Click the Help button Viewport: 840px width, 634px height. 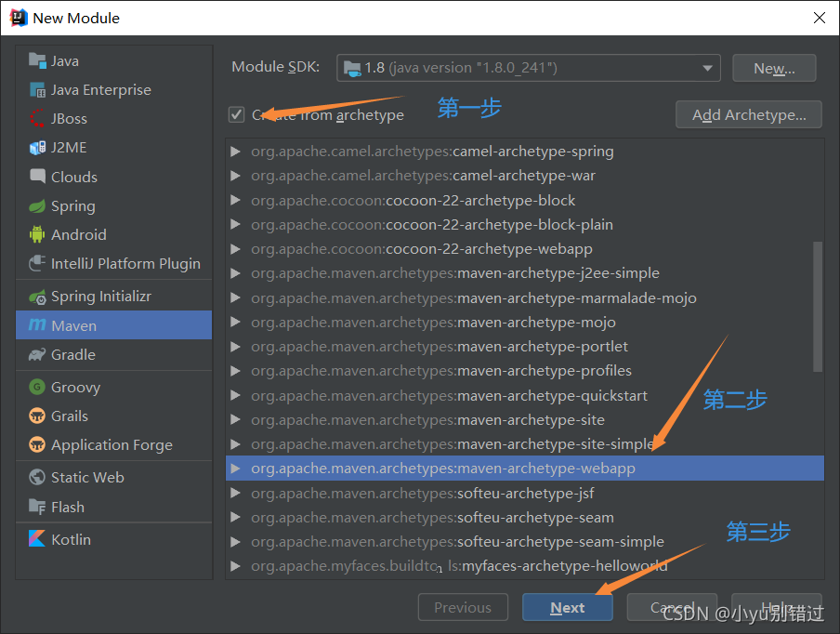coord(776,607)
